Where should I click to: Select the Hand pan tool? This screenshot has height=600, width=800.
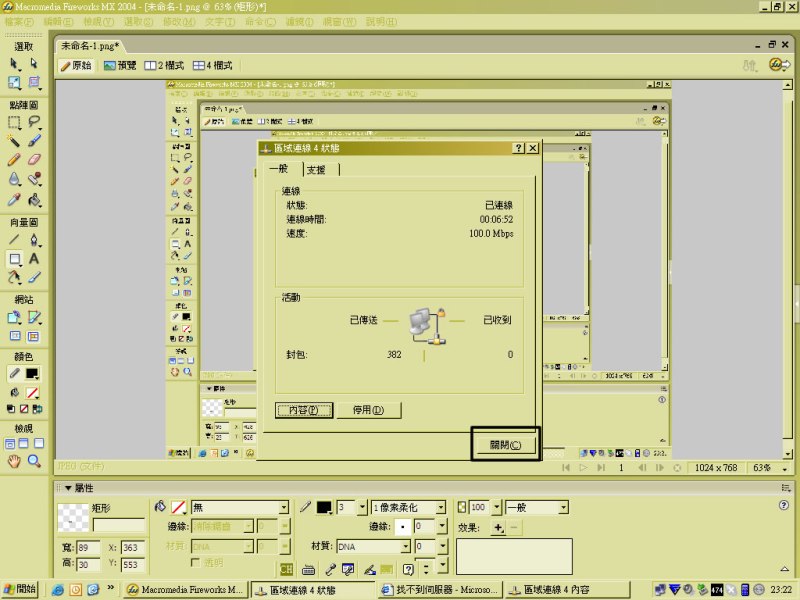point(14,461)
